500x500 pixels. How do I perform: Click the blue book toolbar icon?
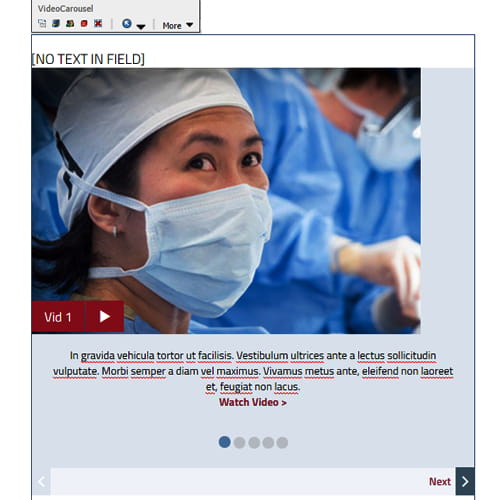coord(56,23)
